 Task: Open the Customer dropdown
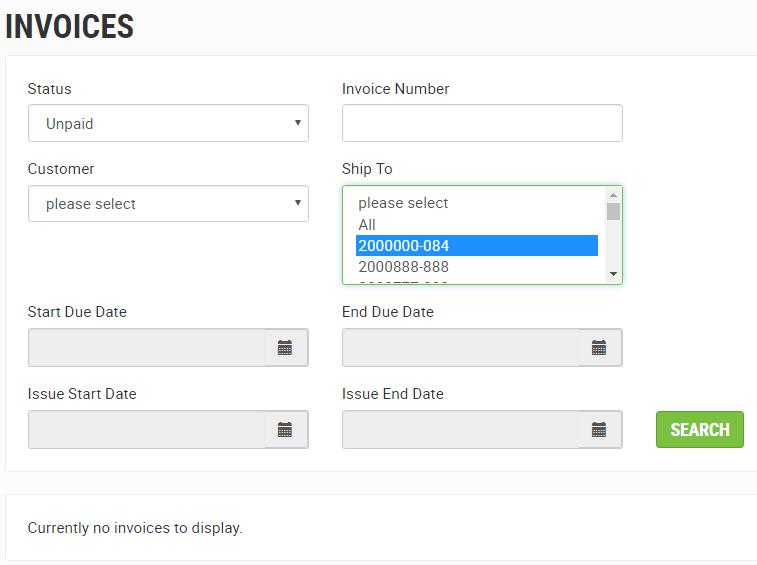[168, 204]
